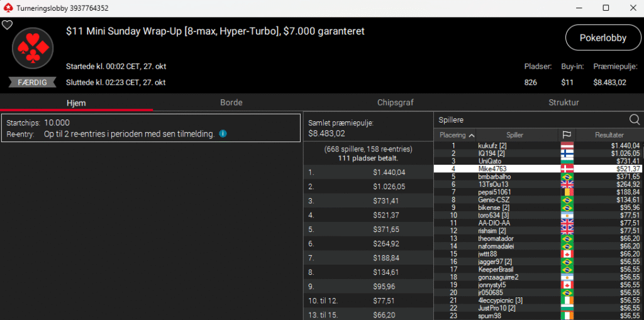Select the Hjem tab
The width and height of the screenshot is (644, 320).
(76, 102)
